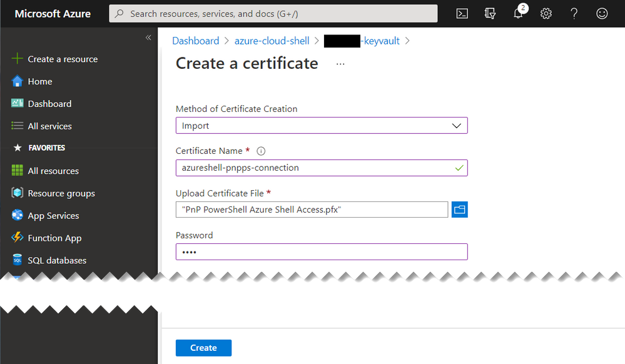The height and width of the screenshot is (364, 625).
Task: Click the Certificate Name field
Action: [x=322, y=168]
